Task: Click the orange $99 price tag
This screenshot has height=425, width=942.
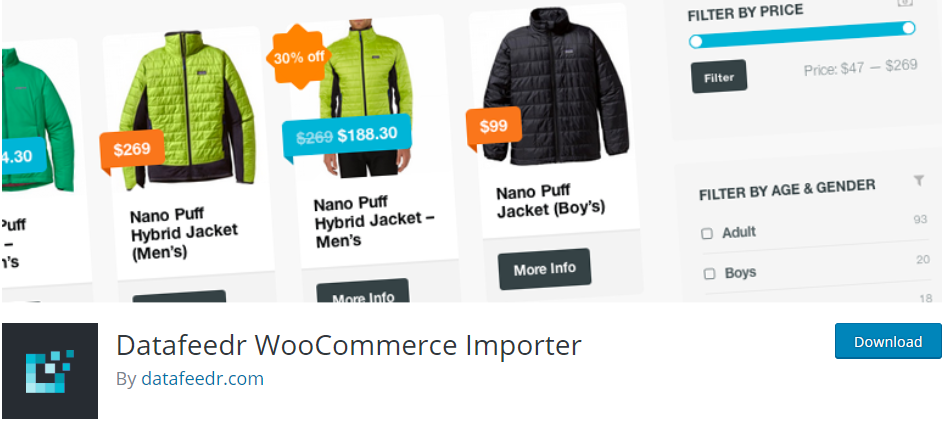Action: coord(493,127)
